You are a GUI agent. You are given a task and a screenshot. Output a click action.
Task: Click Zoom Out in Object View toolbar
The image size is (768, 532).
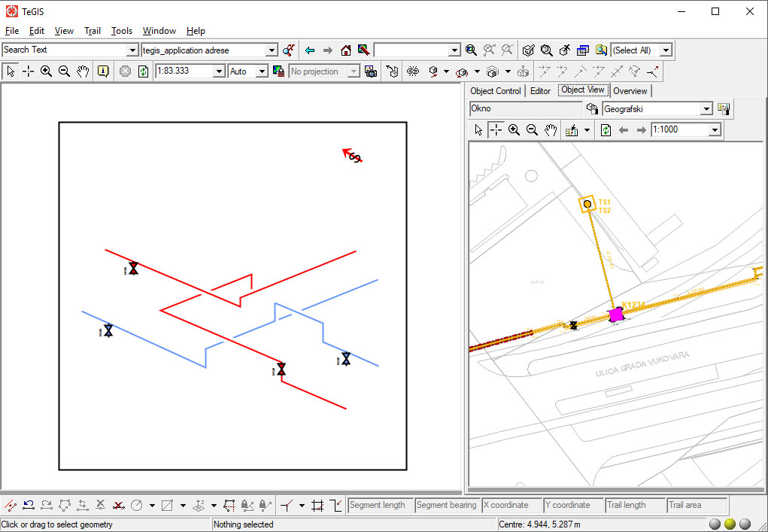point(533,130)
